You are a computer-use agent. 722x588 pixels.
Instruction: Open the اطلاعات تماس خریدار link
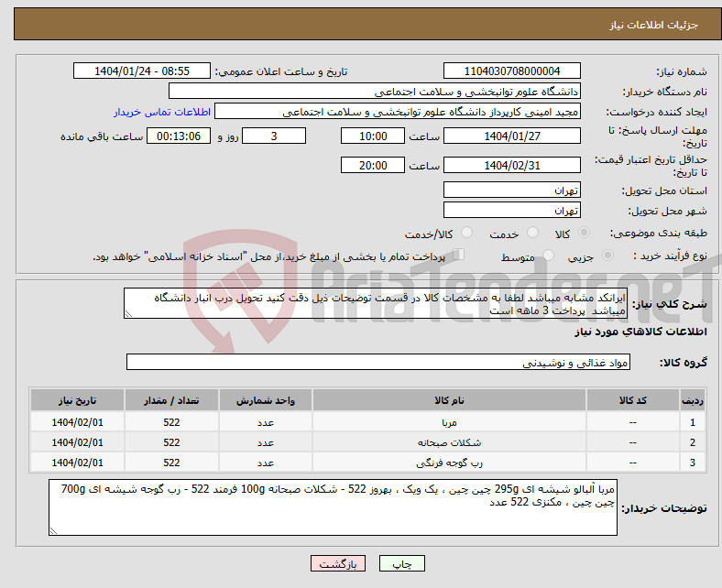tap(162, 112)
